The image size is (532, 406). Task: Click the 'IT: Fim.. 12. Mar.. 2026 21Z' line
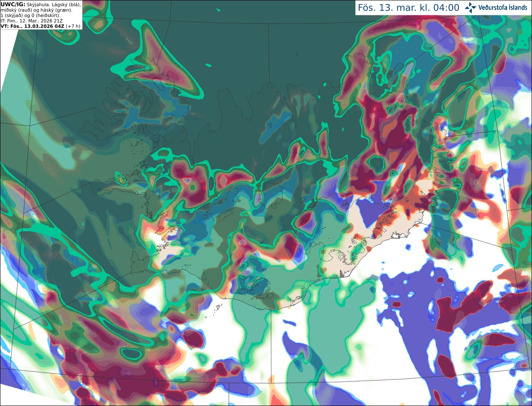pyautogui.click(x=32, y=21)
